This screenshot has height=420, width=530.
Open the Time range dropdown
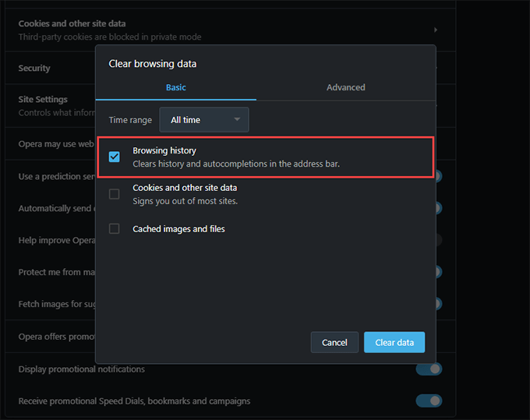point(204,120)
